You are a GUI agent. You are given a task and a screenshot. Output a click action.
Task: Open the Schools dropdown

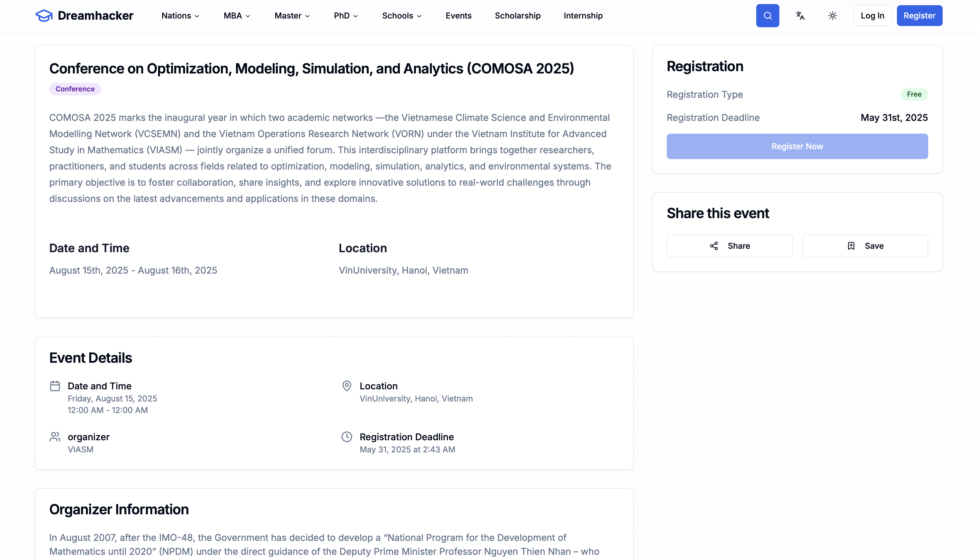click(x=402, y=16)
